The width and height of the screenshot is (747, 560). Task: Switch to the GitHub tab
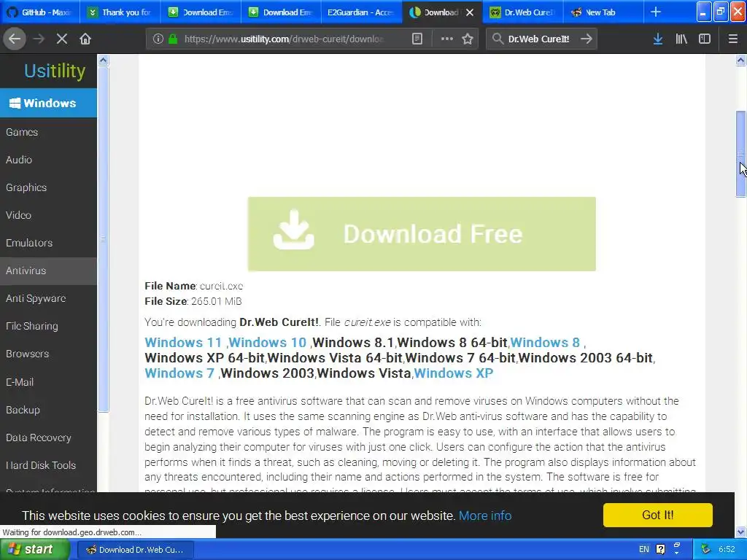point(41,12)
